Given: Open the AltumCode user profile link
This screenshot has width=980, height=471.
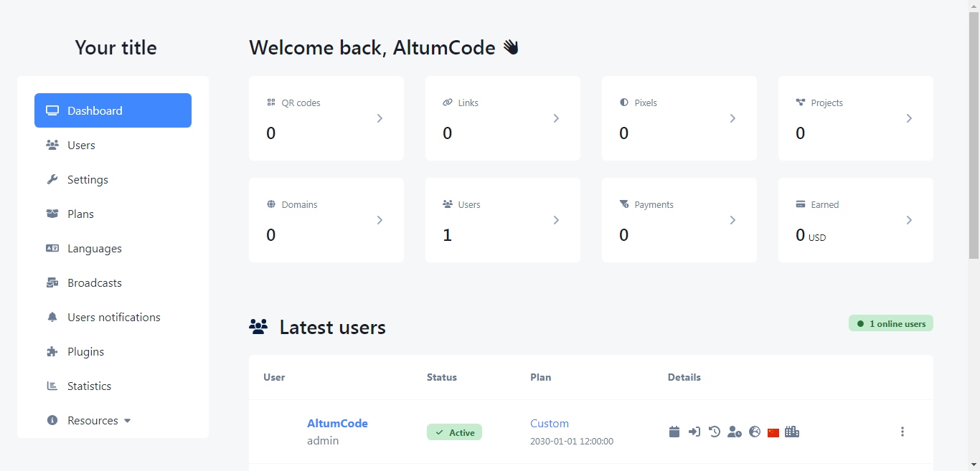Looking at the screenshot, I should 337,423.
